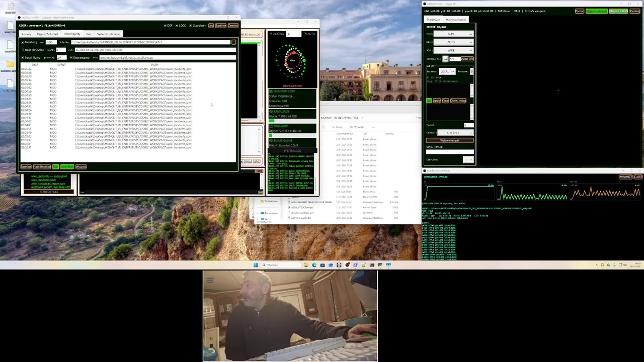Screen dimensions: 644x362
Task: Select the Pliki/Projekty tab
Action: click(72, 34)
